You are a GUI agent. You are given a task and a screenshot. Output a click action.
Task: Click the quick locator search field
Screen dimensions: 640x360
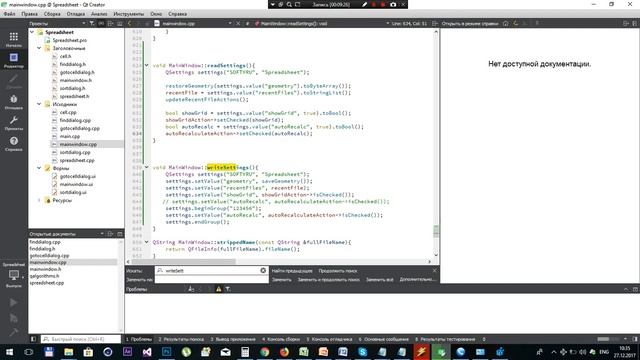(81, 339)
